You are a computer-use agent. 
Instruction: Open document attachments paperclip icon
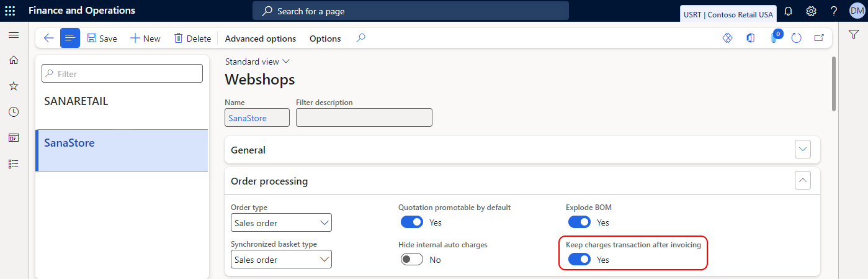coord(774,38)
